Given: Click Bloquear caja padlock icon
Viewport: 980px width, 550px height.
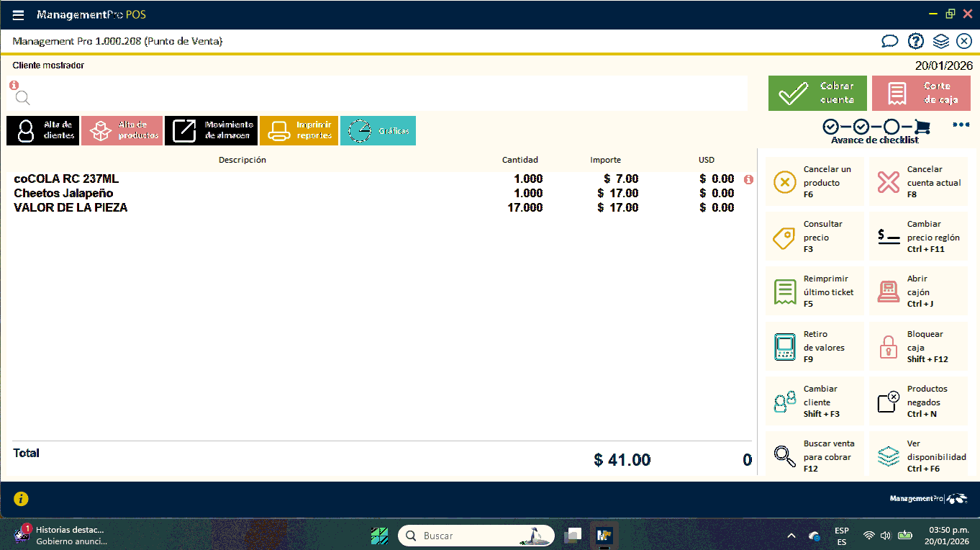Looking at the screenshot, I should coord(889,347).
